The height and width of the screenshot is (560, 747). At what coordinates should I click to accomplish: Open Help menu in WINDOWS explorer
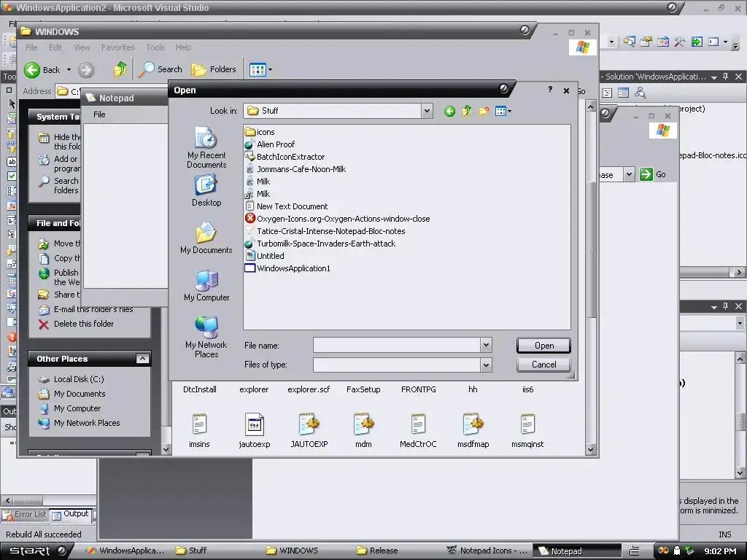click(x=183, y=47)
